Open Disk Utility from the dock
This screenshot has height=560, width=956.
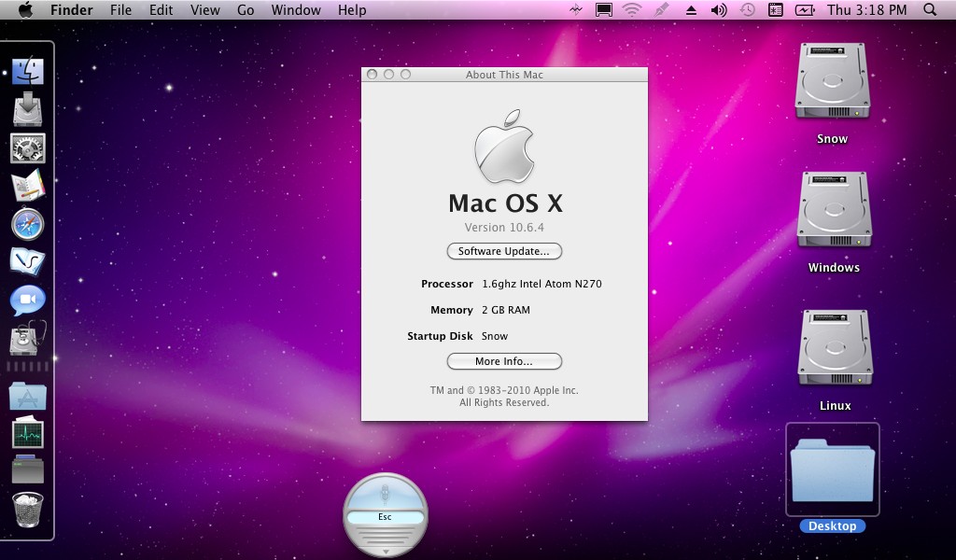click(28, 339)
